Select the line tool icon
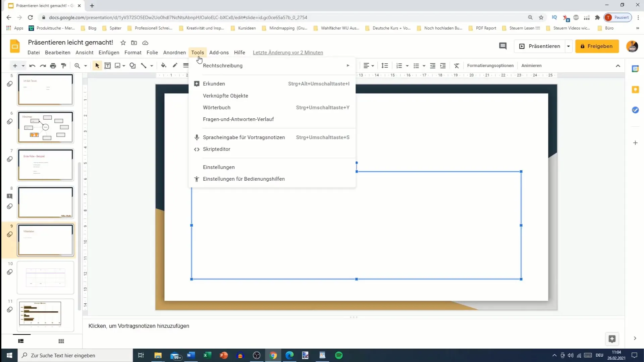644x362 pixels. coord(144,66)
